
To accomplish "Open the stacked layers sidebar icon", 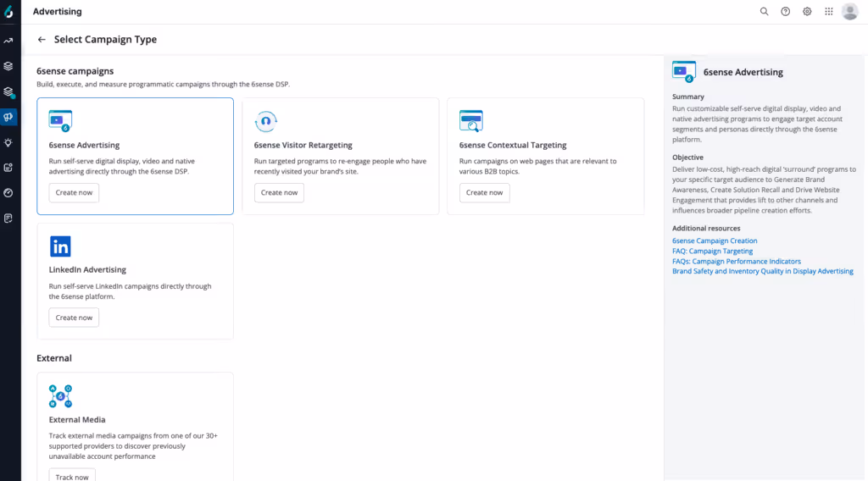I will (x=8, y=66).
